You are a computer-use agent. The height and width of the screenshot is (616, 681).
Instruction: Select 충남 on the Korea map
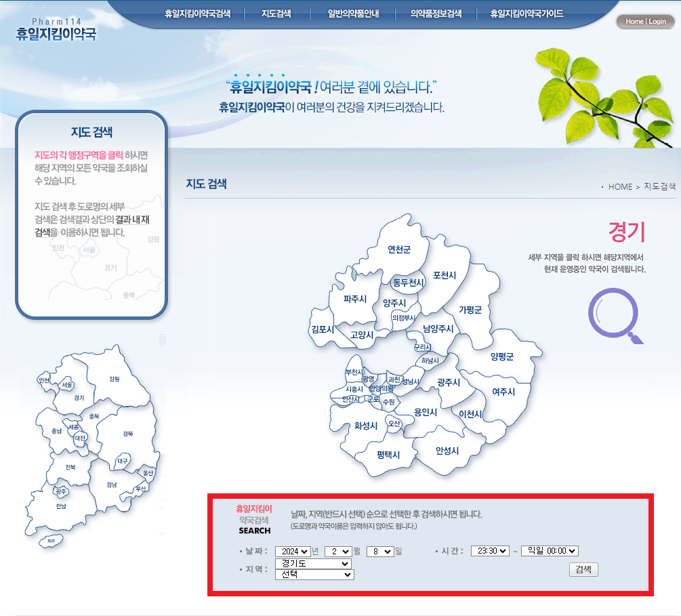(x=56, y=432)
